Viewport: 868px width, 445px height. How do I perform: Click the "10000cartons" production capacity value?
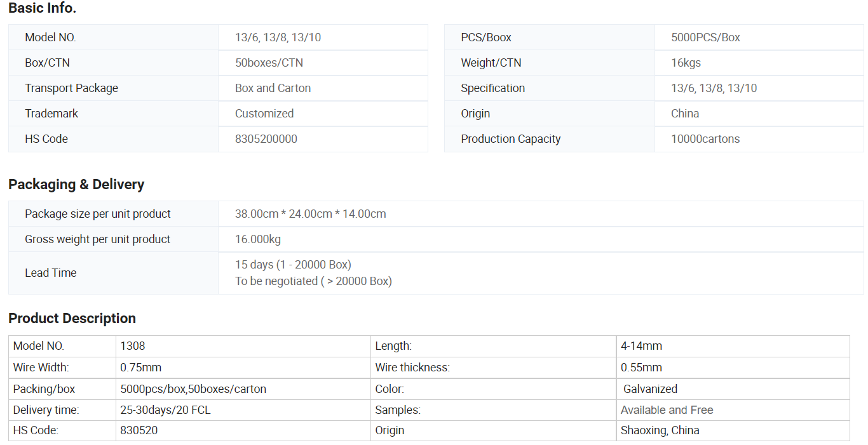pos(705,139)
